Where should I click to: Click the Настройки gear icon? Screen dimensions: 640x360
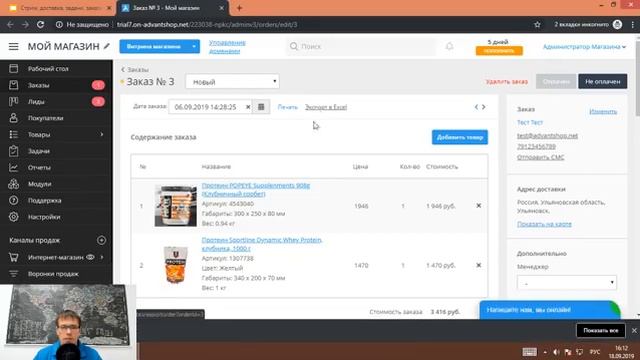click(13, 217)
